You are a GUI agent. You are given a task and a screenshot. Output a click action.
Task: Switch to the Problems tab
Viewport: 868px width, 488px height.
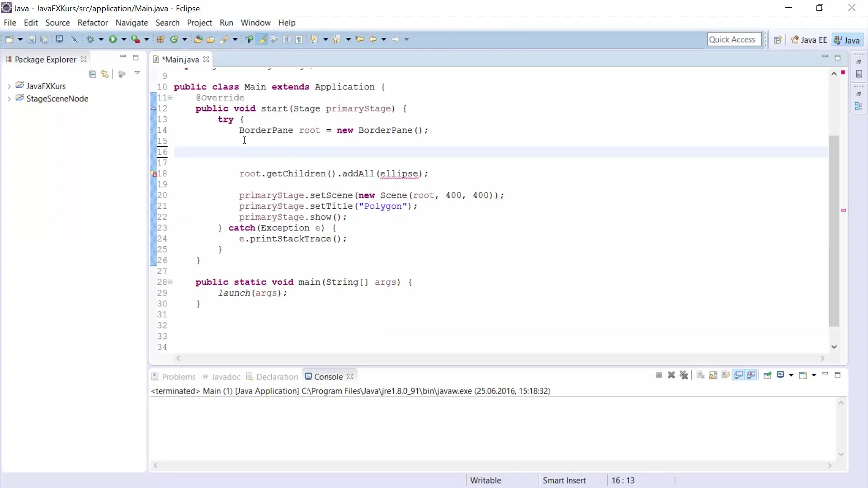(x=174, y=376)
